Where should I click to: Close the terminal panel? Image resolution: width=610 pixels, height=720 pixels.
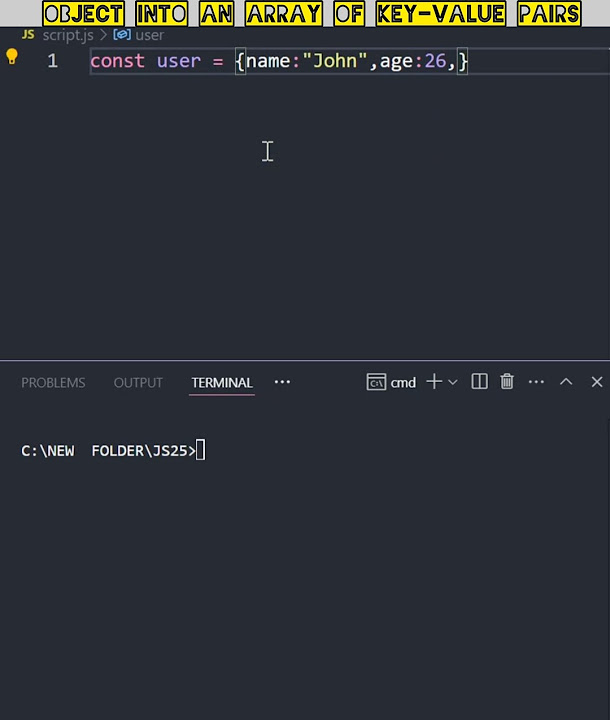click(x=597, y=382)
